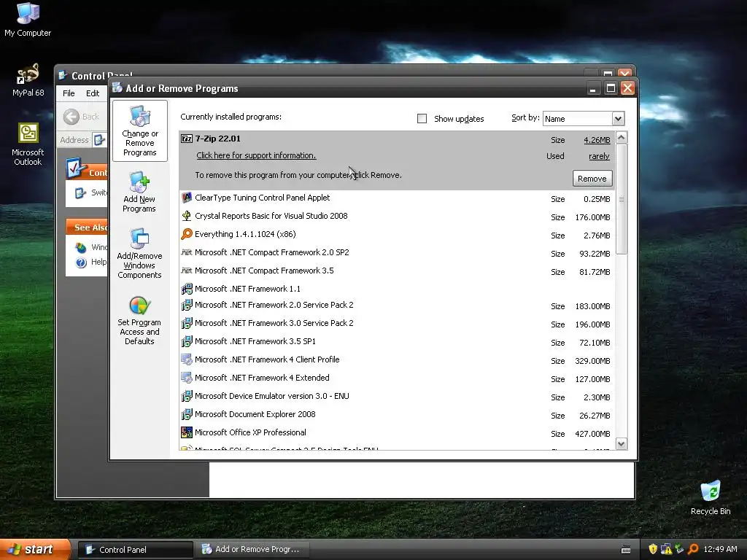Click the 329.00MB size value
Image resolution: width=747 pixels, height=560 pixels.
click(592, 361)
